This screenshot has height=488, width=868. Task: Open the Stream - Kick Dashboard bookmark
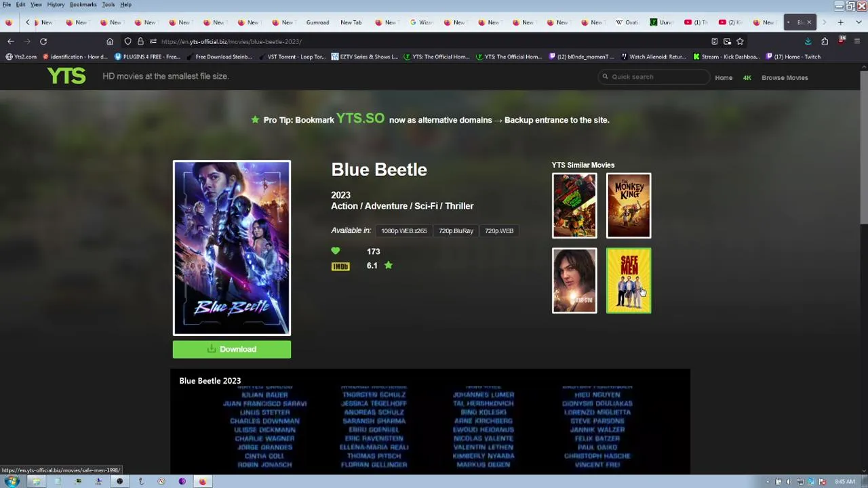tap(726, 57)
